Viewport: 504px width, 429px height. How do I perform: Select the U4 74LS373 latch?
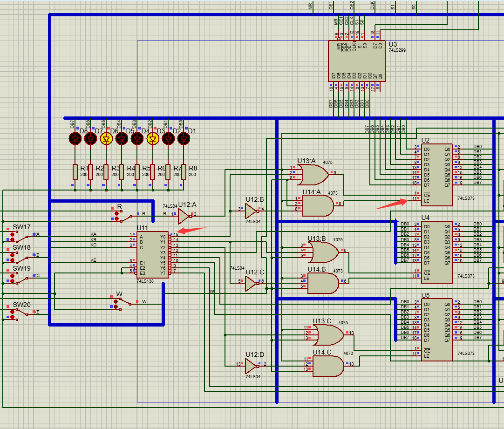point(437,252)
